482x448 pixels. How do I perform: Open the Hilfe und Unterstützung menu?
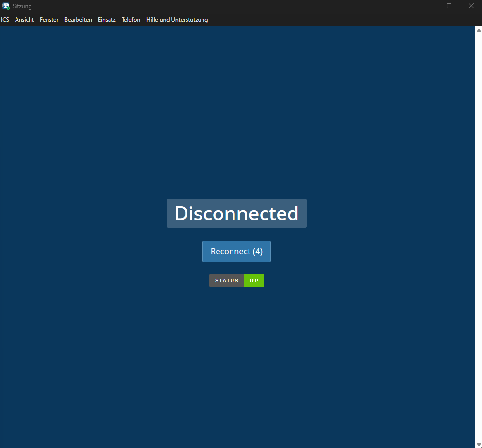pos(177,20)
